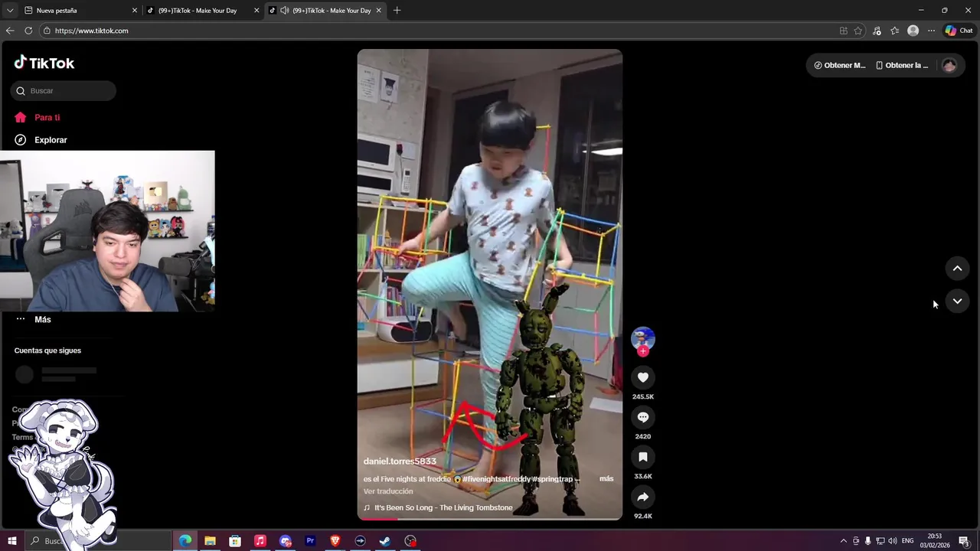Viewport: 980px width, 551px height.
Task: Open Steam from the taskbar
Action: point(385,541)
